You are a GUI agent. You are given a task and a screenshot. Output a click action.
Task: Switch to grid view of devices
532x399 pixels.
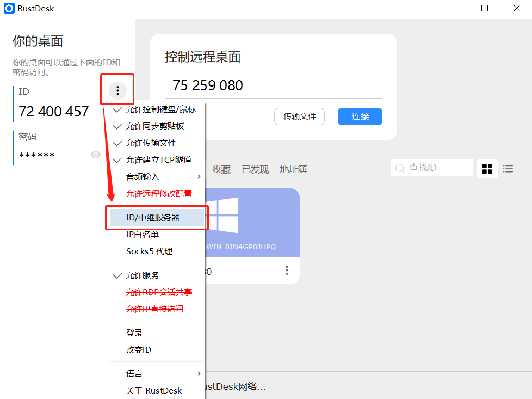(x=487, y=169)
